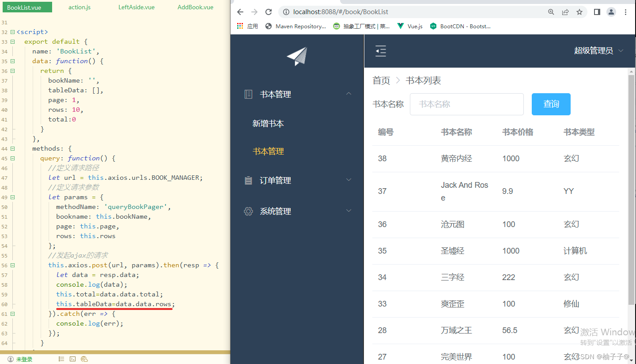The image size is (636, 364).
Task: Open the LeftAside.vue tab
Action: coord(136,7)
